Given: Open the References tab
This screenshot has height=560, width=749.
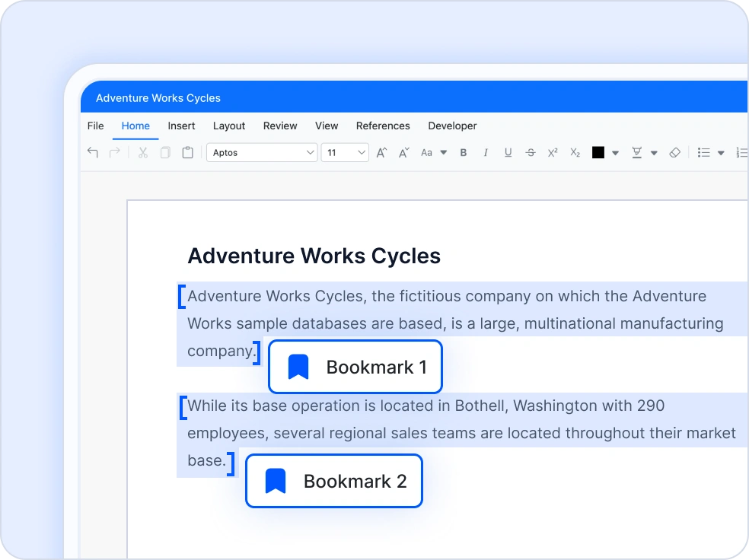Looking at the screenshot, I should pyautogui.click(x=383, y=126).
